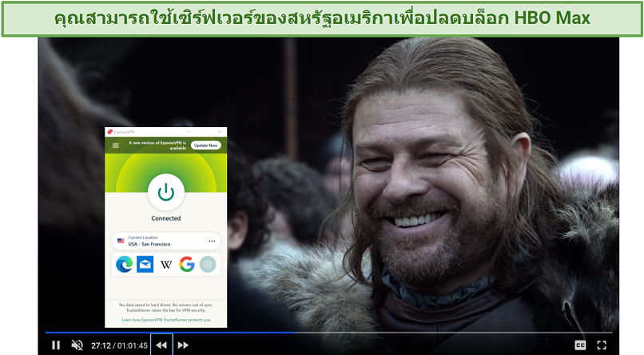Open the ExpressVPN hamburger menu
This screenshot has height=355, width=644.
coord(116,146)
